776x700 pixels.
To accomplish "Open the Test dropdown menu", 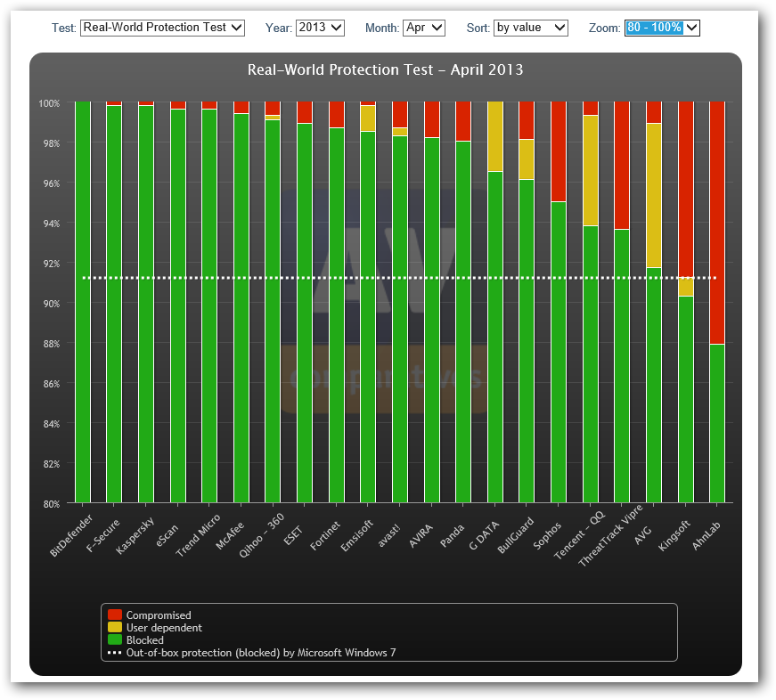I will click(x=162, y=28).
